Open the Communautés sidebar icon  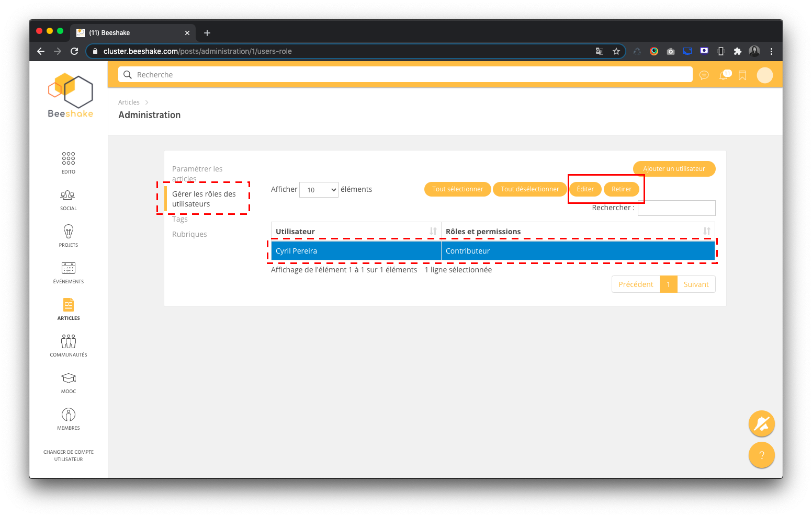(69, 341)
